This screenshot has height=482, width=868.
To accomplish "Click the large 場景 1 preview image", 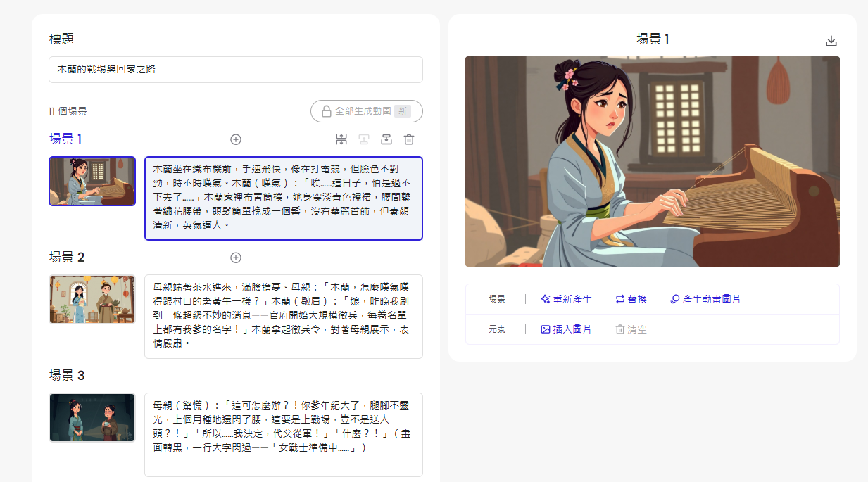I will pos(653,161).
